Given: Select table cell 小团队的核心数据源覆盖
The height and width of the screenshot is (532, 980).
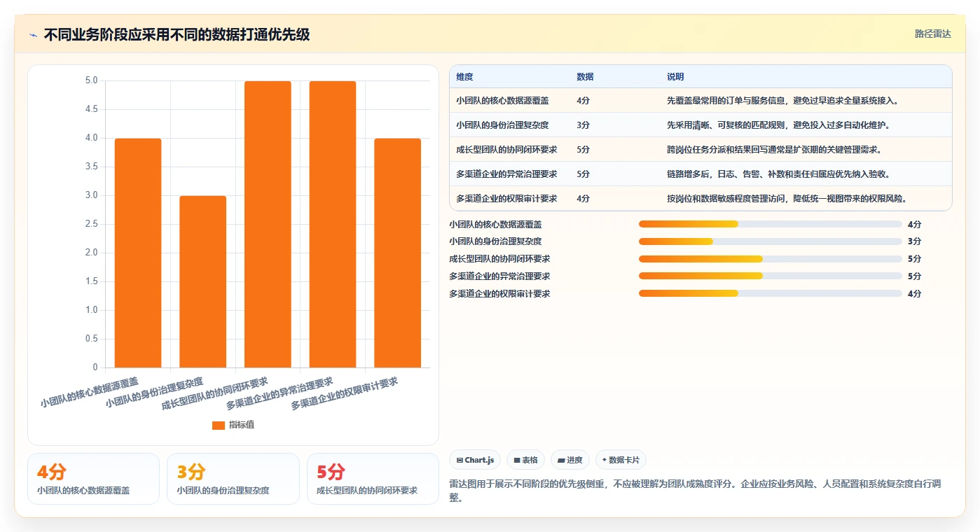Looking at the screenshot, I should pyautogui.click(x=502, y=101).
